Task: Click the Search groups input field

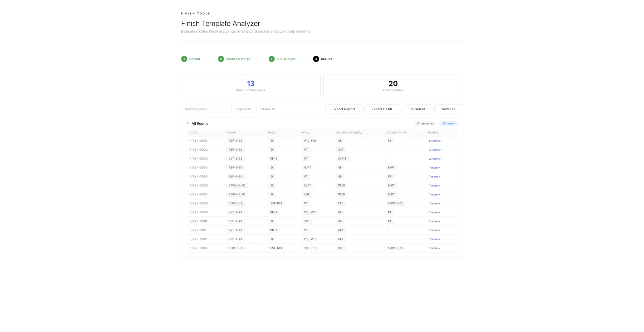Action: click(206, 109)
